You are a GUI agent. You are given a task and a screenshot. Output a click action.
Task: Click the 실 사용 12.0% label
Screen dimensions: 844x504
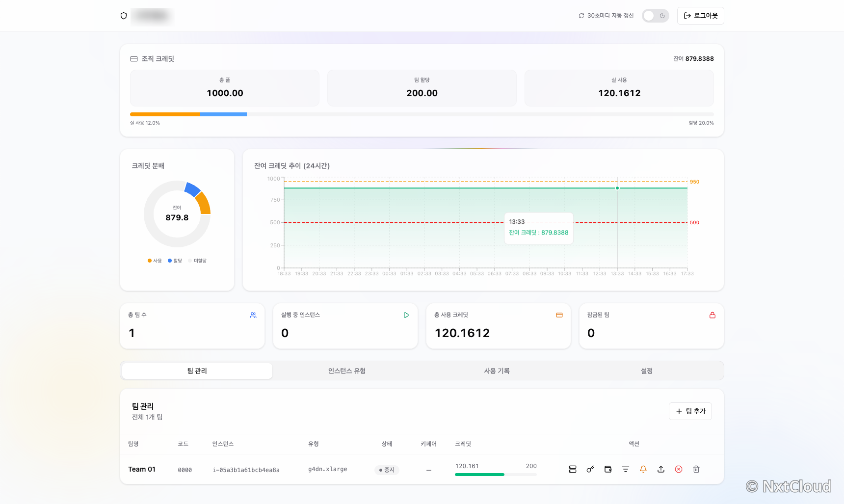[145, 123]
